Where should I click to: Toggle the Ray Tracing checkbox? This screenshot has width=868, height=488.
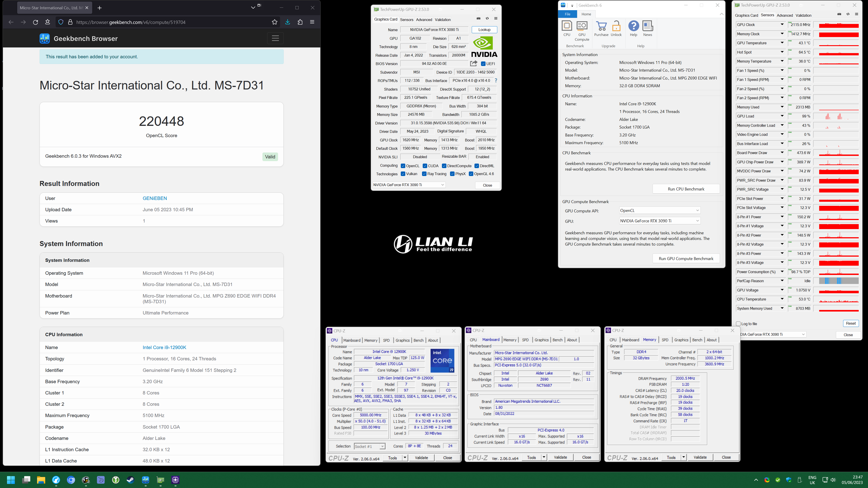(424, 174)
